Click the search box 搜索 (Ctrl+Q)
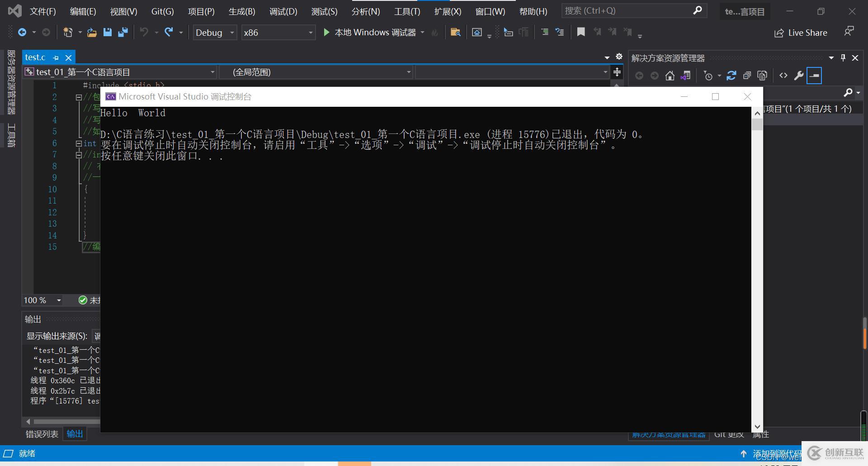This screenshot has width=868, height=466. click(x=634, y=10)
